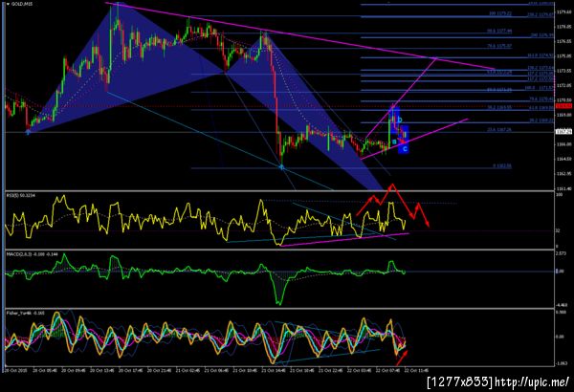
Task: Click the 22 Oct 03:45 time axis label
Action: [360, 370]
